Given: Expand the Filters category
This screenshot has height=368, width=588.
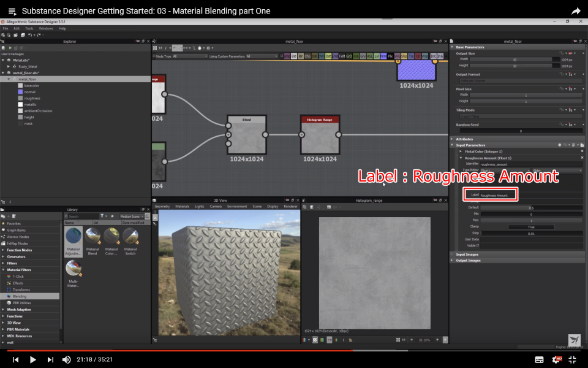Looking at the screenshot, I should pyautogui.click(x=3, y=264).
